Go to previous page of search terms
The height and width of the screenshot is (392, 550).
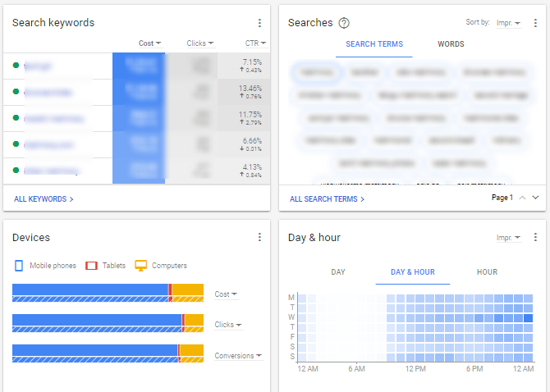pyautogui.click(x=522, y=198)
